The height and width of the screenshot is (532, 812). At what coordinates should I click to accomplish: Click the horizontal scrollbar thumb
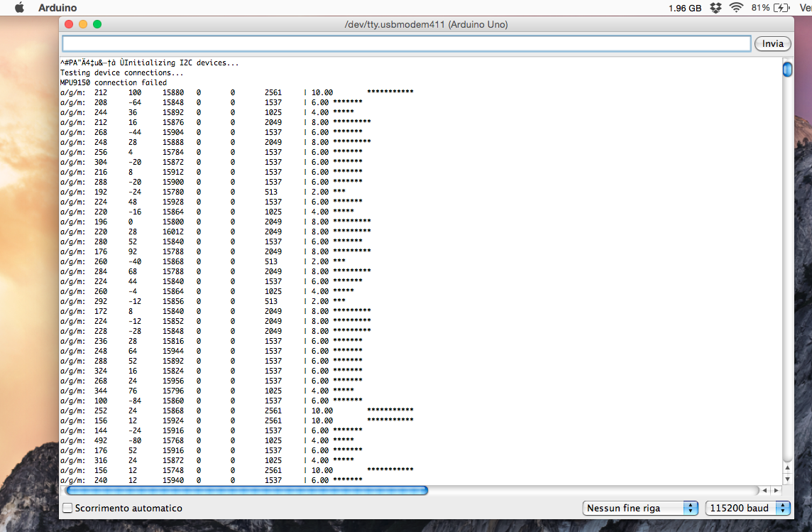pos(248,490)
